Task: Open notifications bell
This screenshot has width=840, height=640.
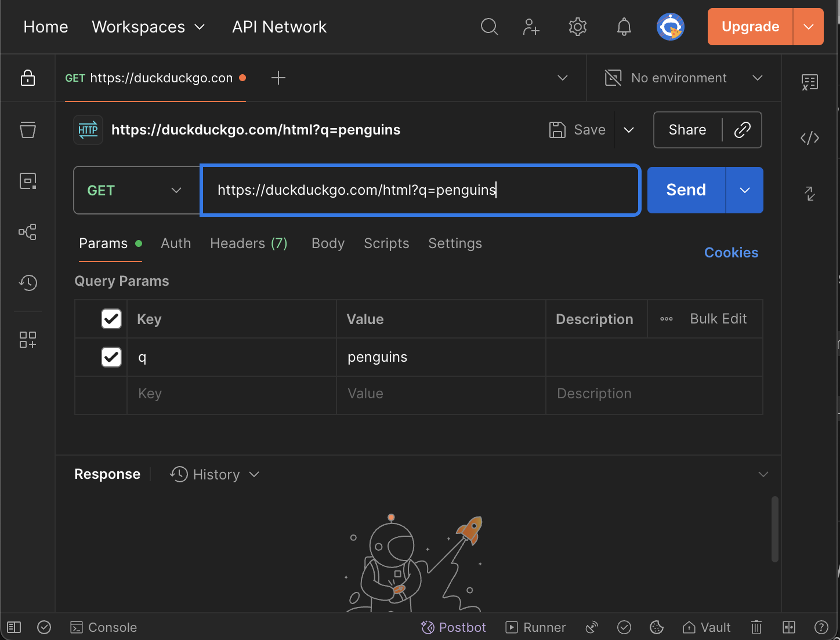Action: 624,27
